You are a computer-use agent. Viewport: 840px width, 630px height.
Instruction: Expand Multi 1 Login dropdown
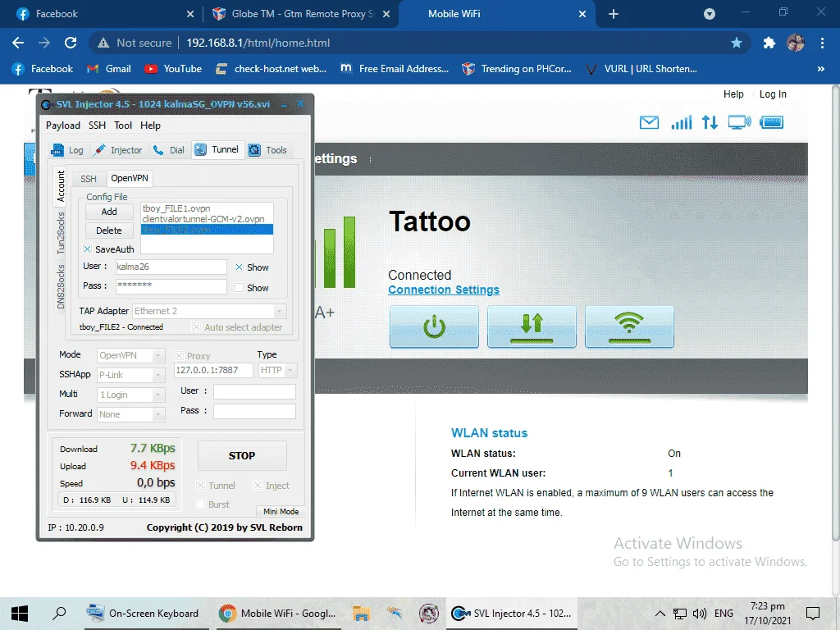pos(158,395)
